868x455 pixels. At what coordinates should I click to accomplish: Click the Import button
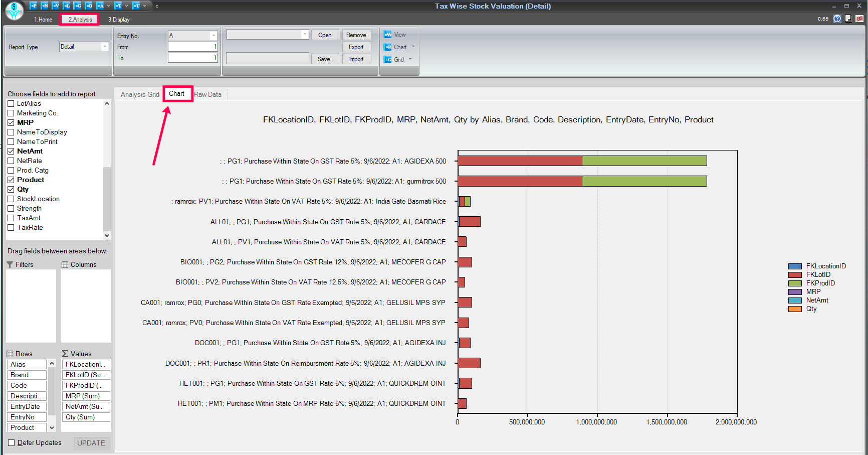coord(356,59)
